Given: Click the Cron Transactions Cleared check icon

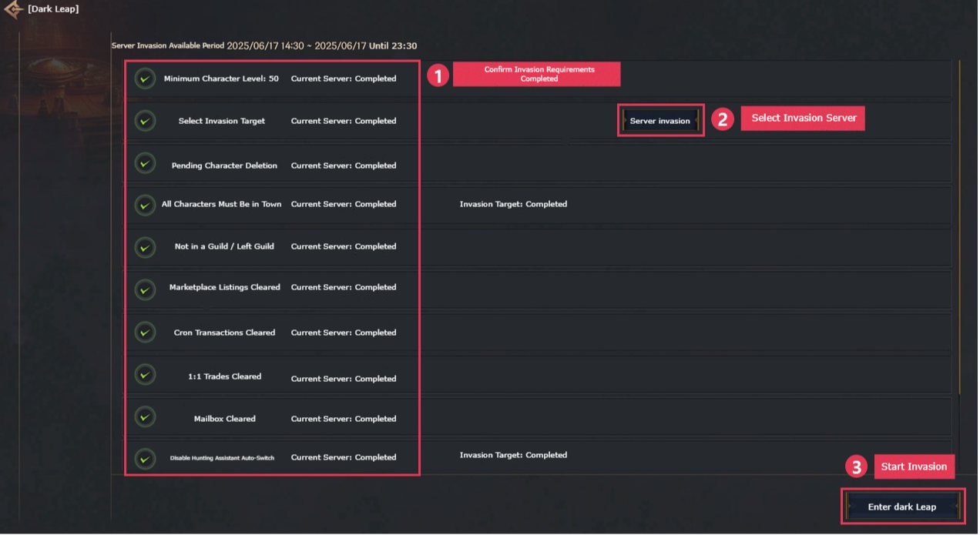Looking at the screenshot, I should (x=145, y=332).
